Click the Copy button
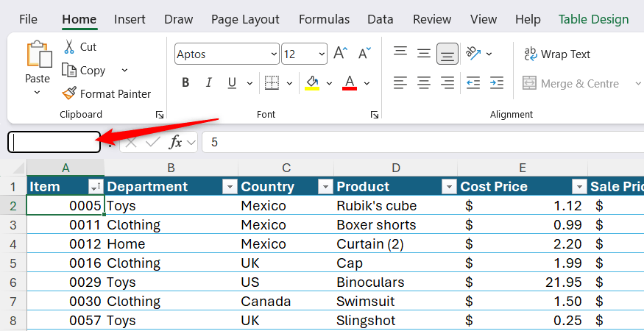The height and width of the screenshot is (331, 644). click(x=84, y=70)
